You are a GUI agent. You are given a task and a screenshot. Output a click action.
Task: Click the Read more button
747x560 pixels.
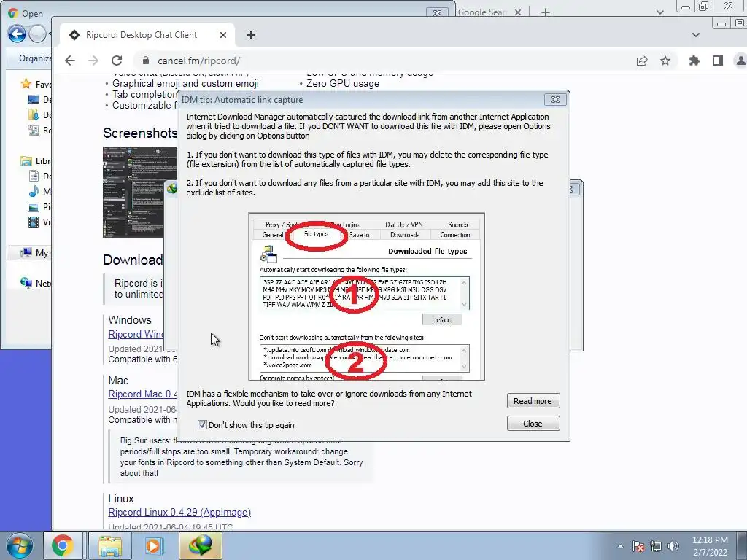point(533,401)
